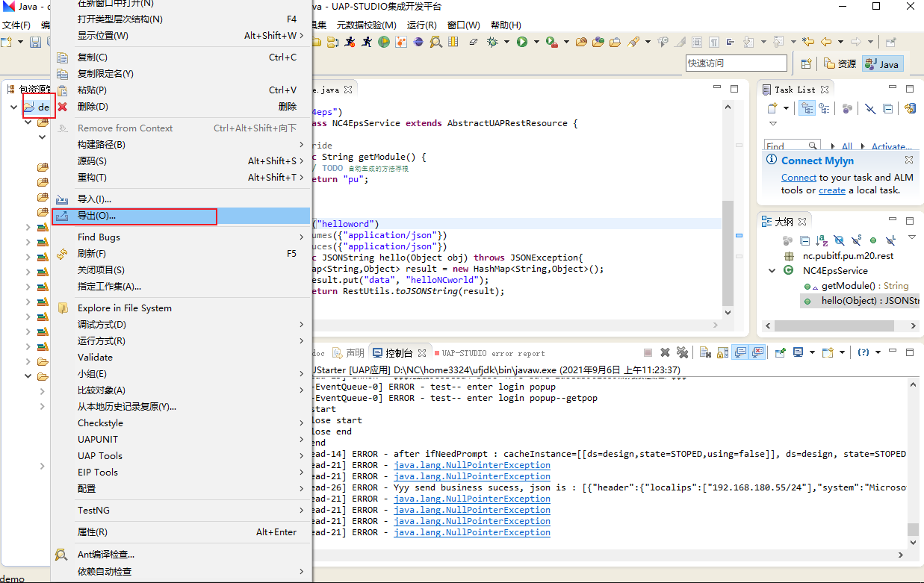Toggle the Categorized view icon in Task List
Viewport: 924px width, 583px height.
807,109
